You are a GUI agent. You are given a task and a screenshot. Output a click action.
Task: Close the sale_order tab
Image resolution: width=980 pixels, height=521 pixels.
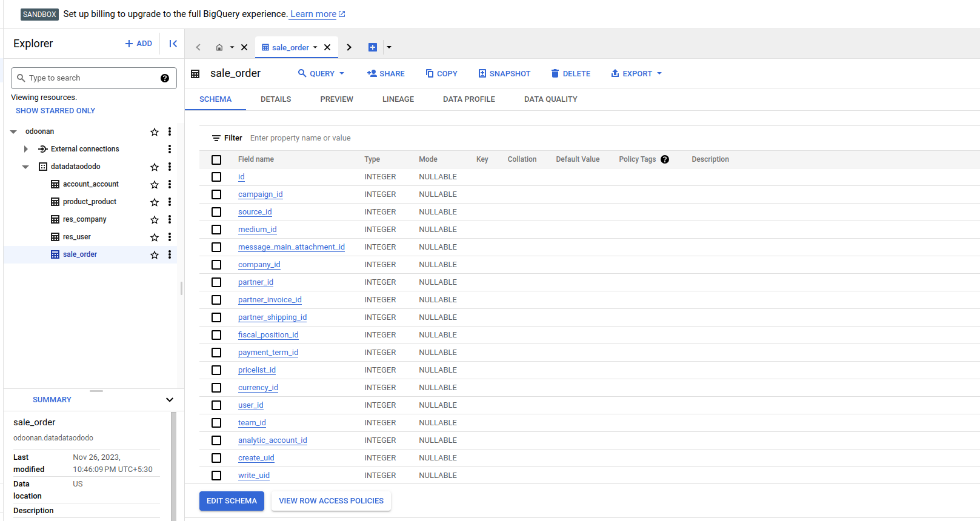[327, 47]
